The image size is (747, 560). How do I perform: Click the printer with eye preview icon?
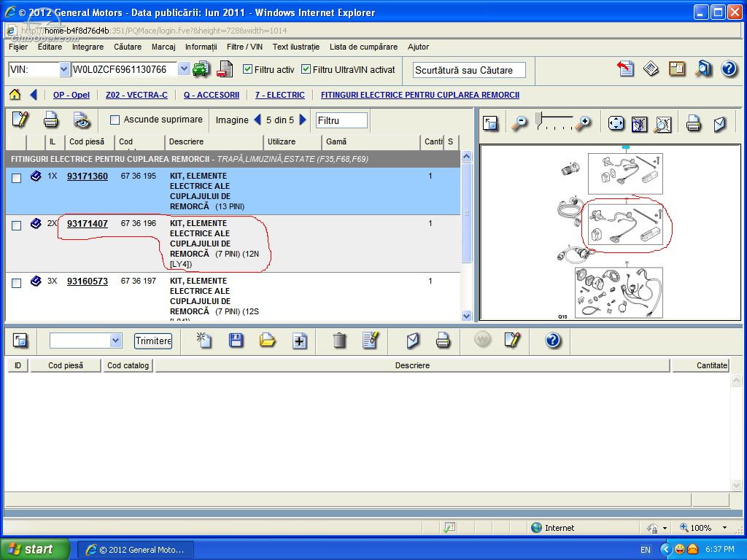[x=82, y=120]
